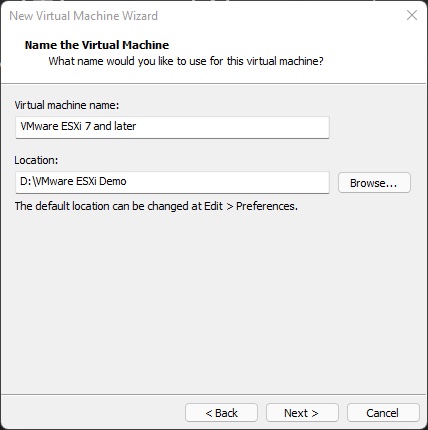Click the 'Virtual machine name:' label

pyautogui.click(x=67, y=105)
